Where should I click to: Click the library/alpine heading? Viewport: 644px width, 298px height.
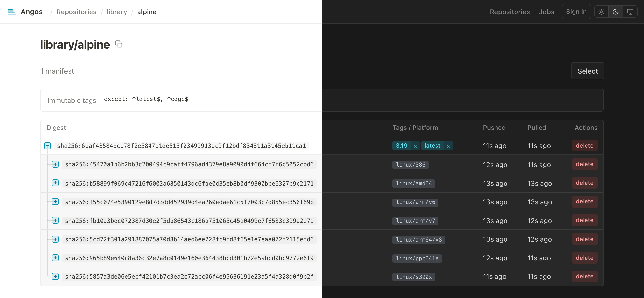(x=75, y=44)
